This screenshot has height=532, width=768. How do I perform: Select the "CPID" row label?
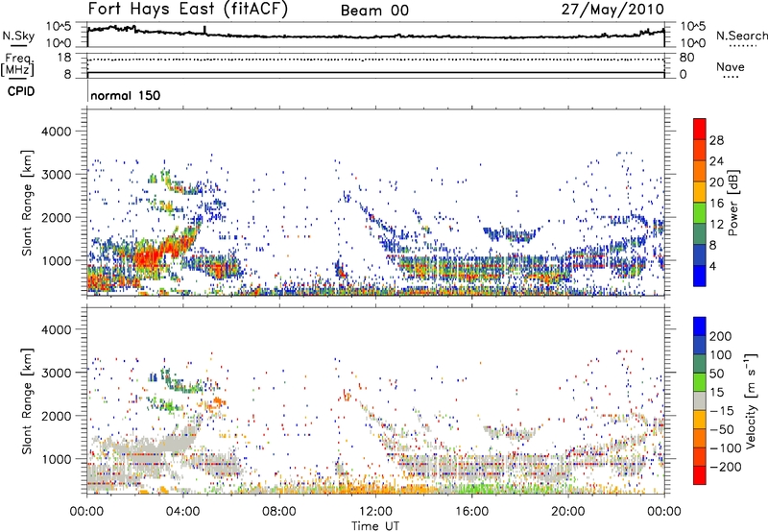click(x=21, y=91)
